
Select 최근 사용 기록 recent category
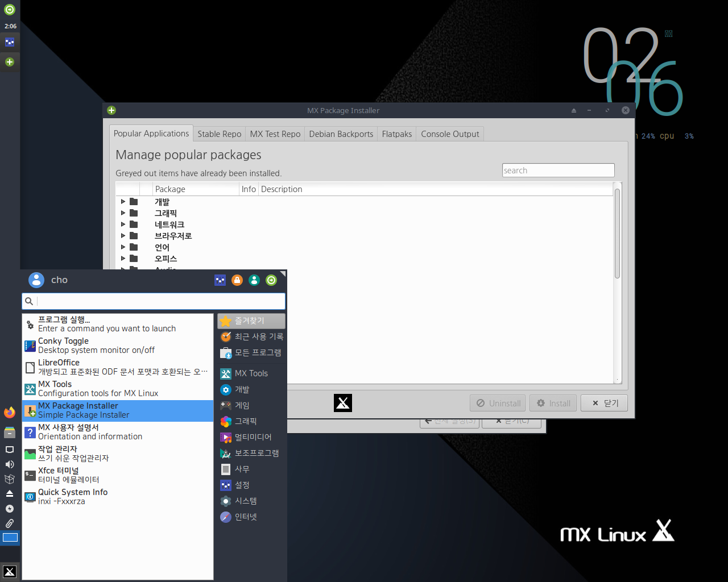click(251, 336)
